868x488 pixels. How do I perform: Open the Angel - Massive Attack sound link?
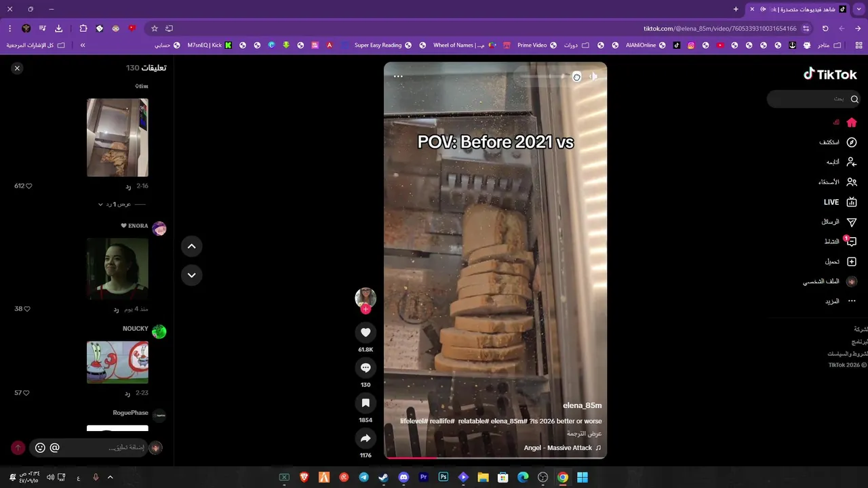point(562,448)
